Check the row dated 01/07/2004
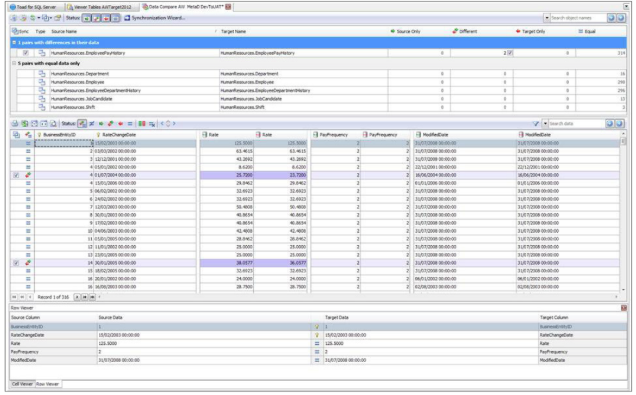The width and height of the screenshot is (636, 395). [x=16, y=175]
